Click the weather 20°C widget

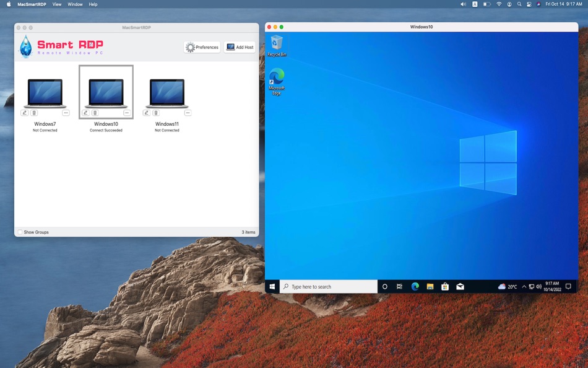[508, 286]
